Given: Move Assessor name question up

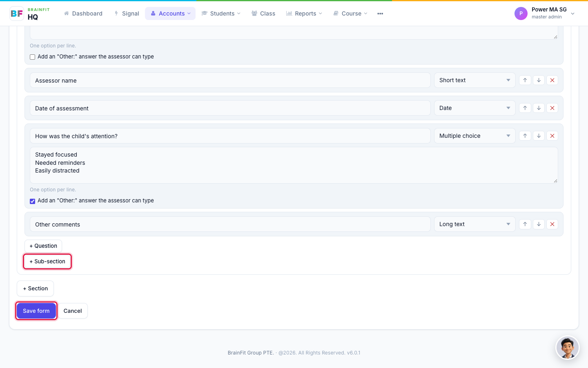Looking at the screenshot, I should [x=525, y=80].
